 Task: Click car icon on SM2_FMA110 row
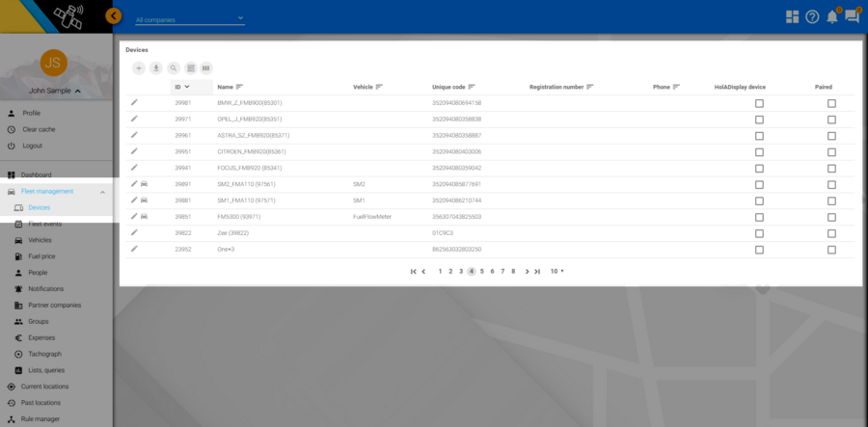pos(145,183)
